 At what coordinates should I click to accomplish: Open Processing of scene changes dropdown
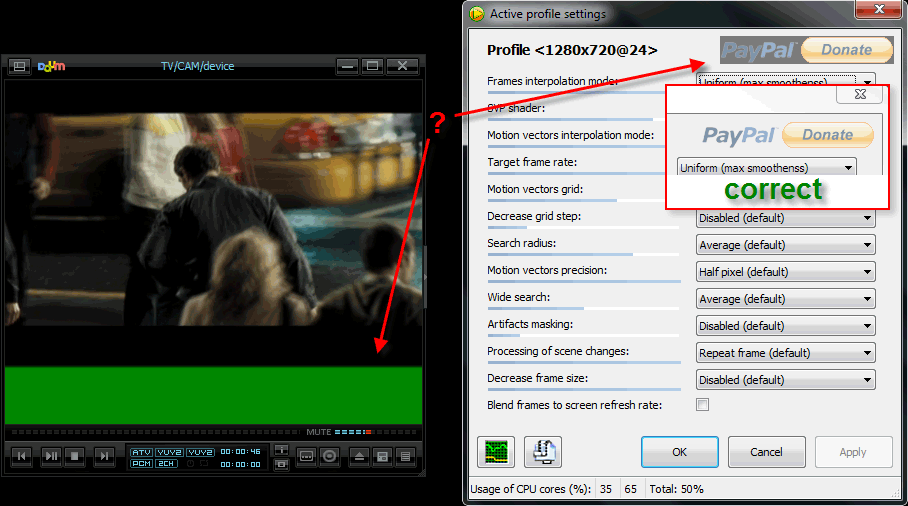click(x=785, y=353)
